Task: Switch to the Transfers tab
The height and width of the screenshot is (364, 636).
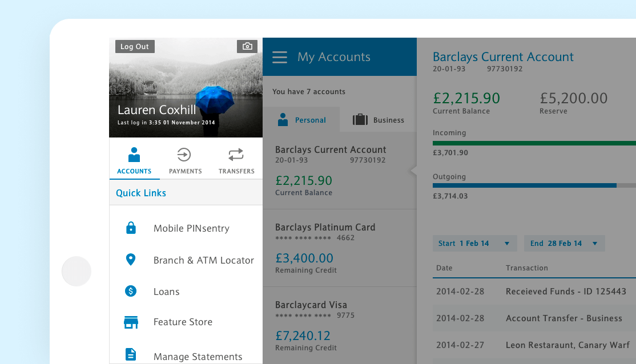Action: [x=236, y=161]
